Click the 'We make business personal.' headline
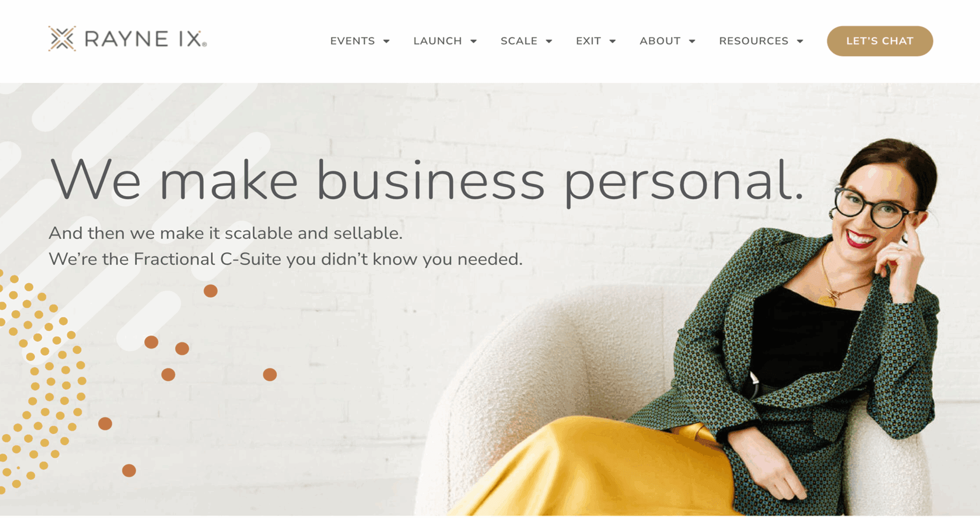This screenshot has width=980, height=518. pos(427,180)
